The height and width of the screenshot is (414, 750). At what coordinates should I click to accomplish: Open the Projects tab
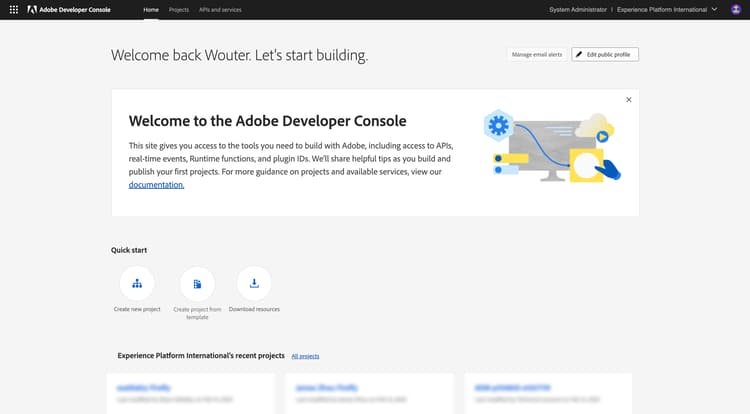click(x=179, y=10)
